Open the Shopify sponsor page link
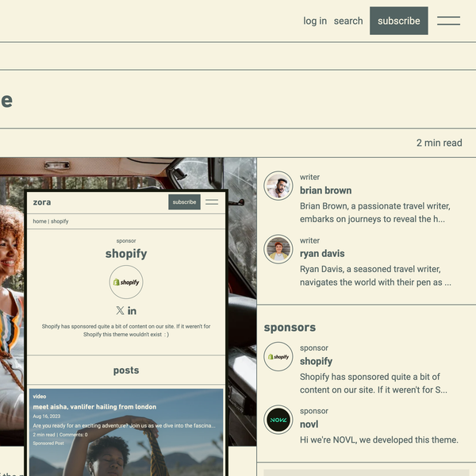 (316, 361)
